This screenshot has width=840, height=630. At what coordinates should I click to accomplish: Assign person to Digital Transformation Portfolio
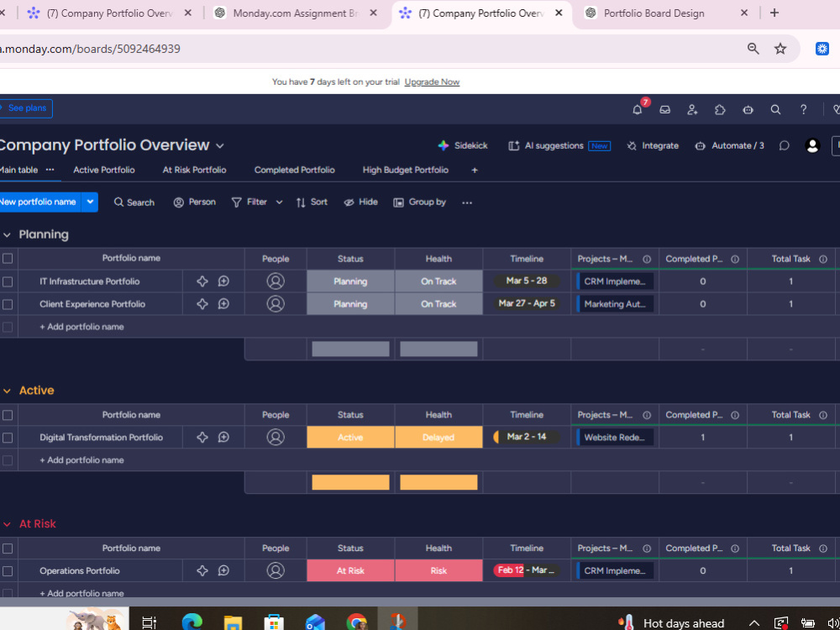(x=276, y=437)
